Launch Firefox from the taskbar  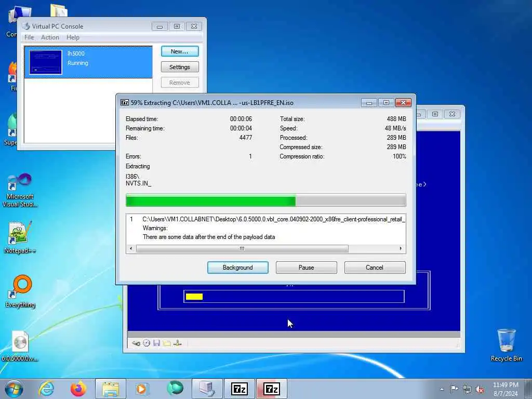(x=78, y=389)
